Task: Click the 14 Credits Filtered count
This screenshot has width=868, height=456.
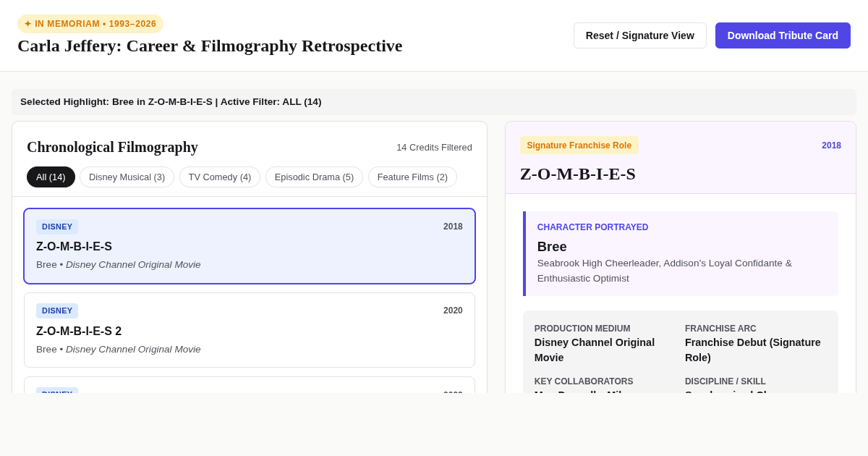Action: point(434,148)
